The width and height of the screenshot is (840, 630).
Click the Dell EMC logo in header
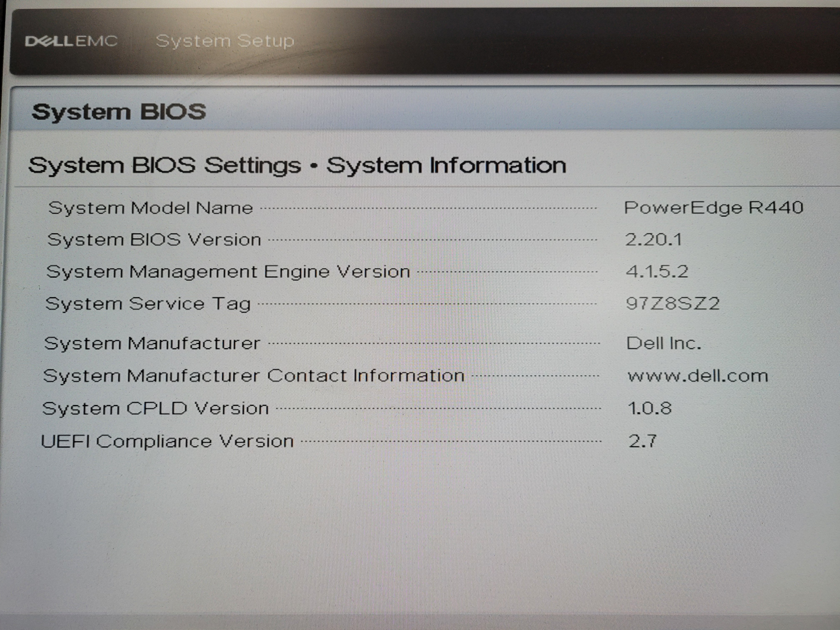[71, 41]
